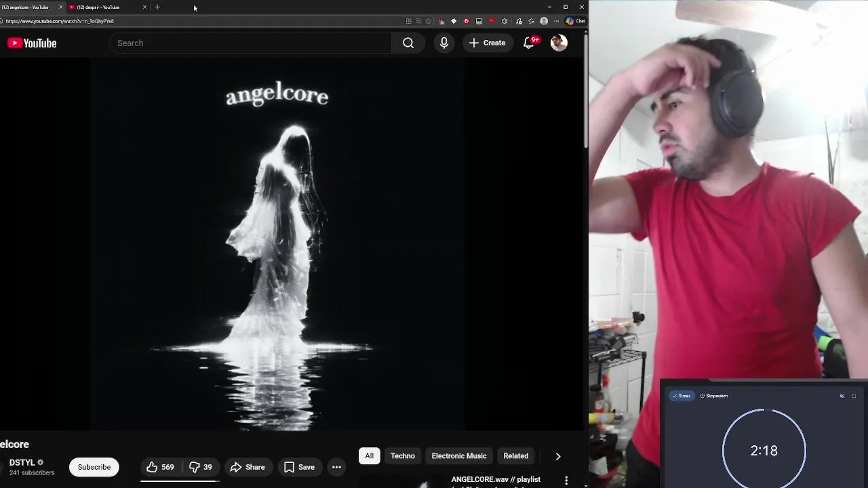
Task: Mute the timer sound icon
Action: point(842,396)
